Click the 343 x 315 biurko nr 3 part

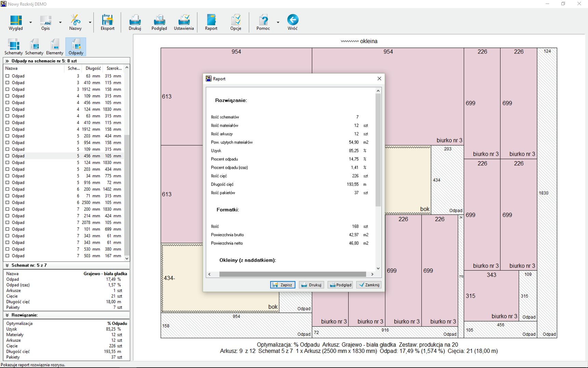click(x=491, y=296)
